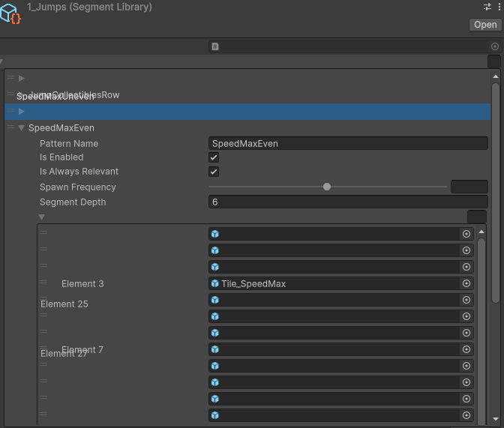Image resolution: width=504 pixels, height=428 pixels.
Task: Click the Segment Library asset icon
Action: pos(10,13)
